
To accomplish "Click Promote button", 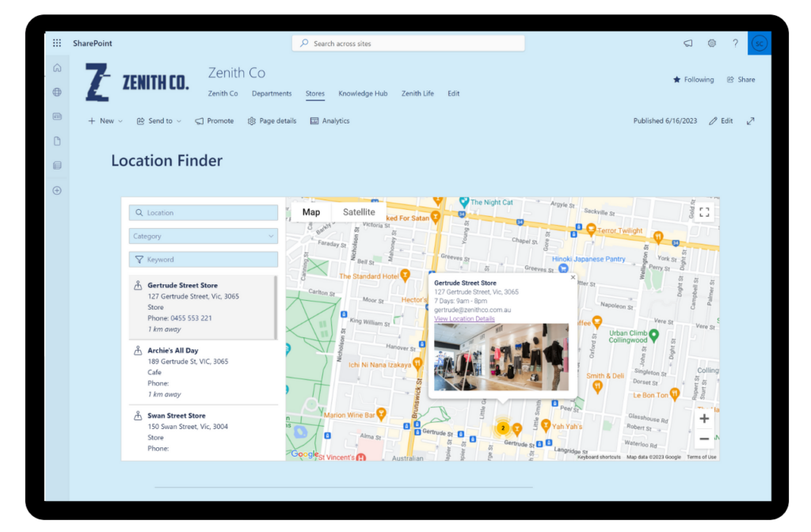I will [214, 121].
